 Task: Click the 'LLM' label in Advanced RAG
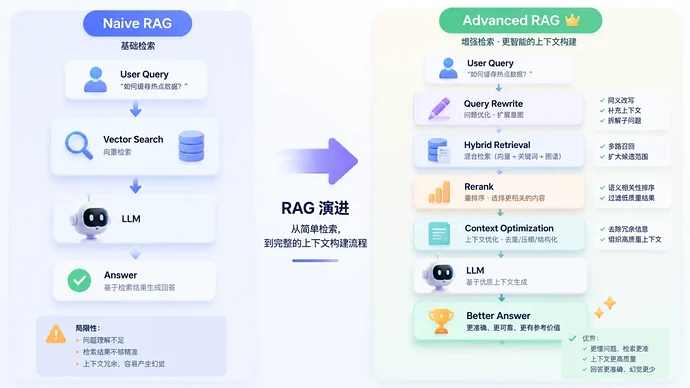(475, 271)
